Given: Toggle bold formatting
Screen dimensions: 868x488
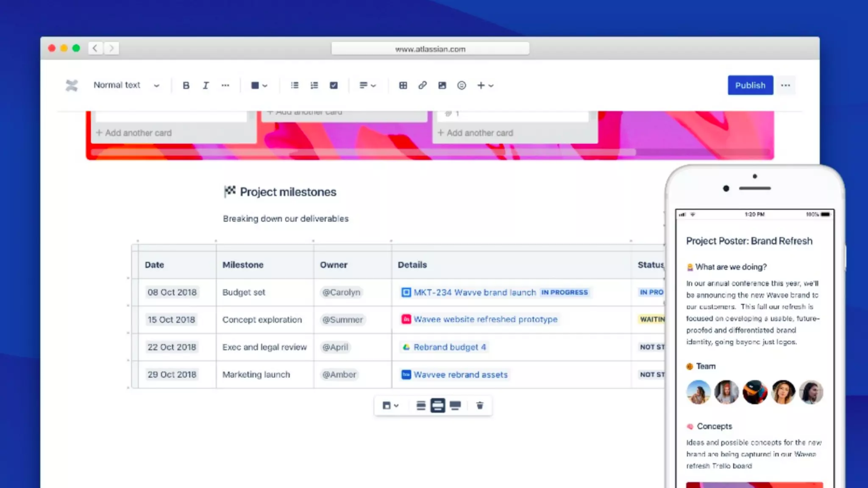Looking at the screenshot, I should coord(186,86).
